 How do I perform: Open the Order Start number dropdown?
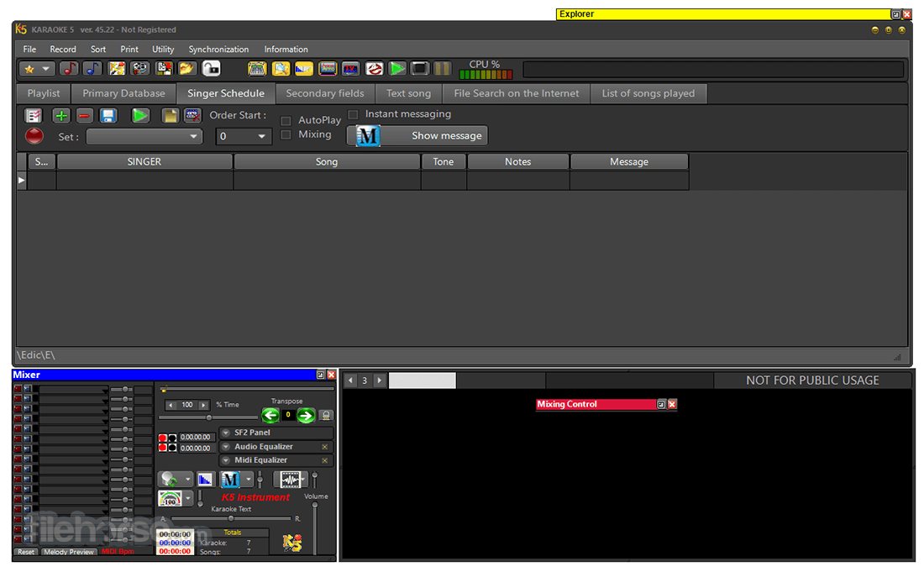click(x=261, y=137)
